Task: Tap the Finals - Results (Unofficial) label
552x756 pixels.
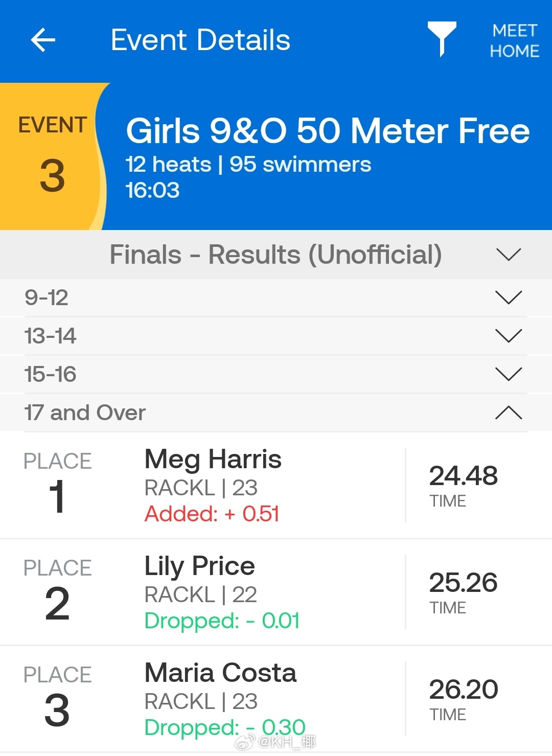Action: tap(276, 255)
